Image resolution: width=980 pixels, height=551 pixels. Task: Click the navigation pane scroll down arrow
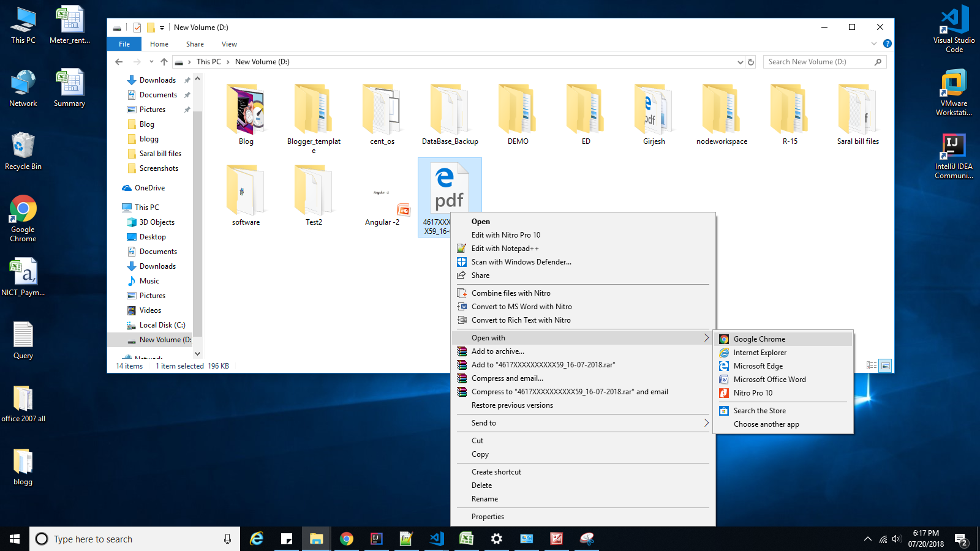tap(197, 353)
